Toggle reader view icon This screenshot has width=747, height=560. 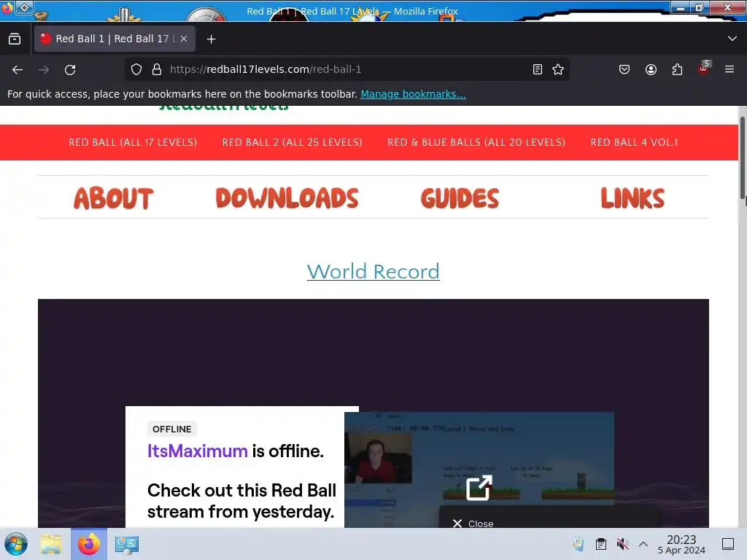(538, 69)
